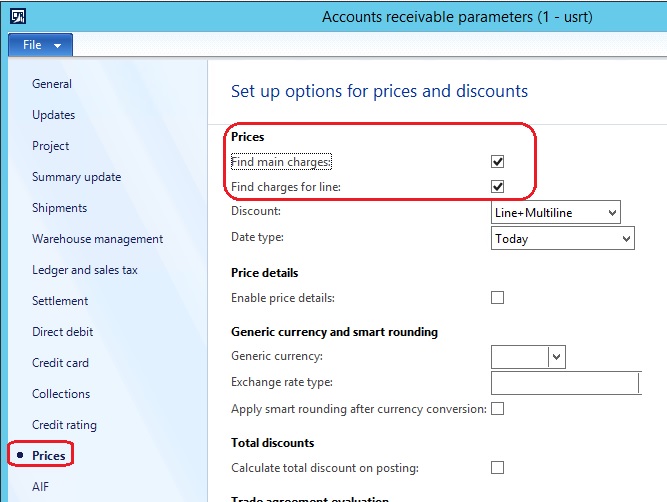Enable price details checkbox
This screenshot has width=667, height=502.
(x=497, y=297)
